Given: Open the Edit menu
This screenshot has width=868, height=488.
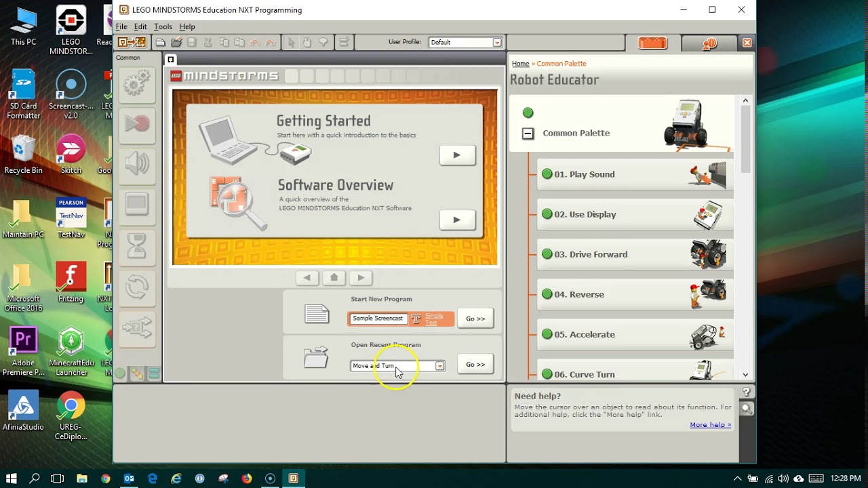Looking at the screenshot, I should [140, 26].
